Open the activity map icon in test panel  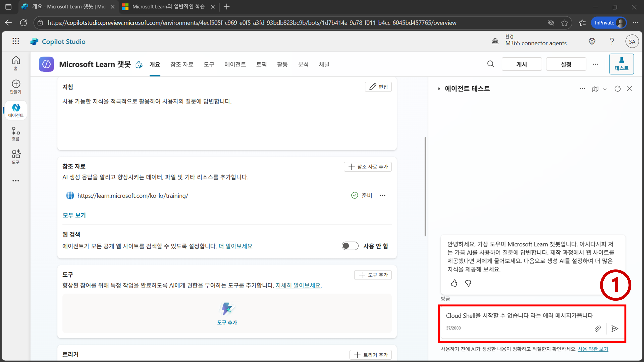click(x=595, y=89)
